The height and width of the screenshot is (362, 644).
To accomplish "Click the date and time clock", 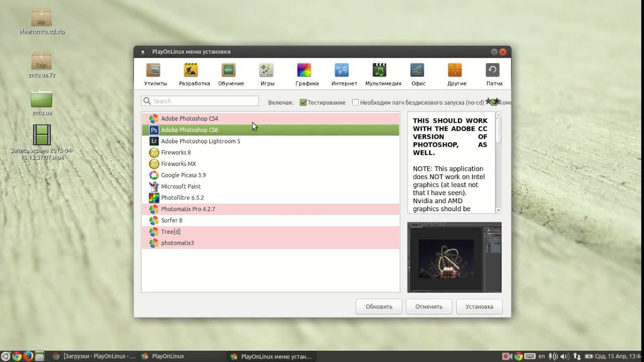I will (619, 356).
